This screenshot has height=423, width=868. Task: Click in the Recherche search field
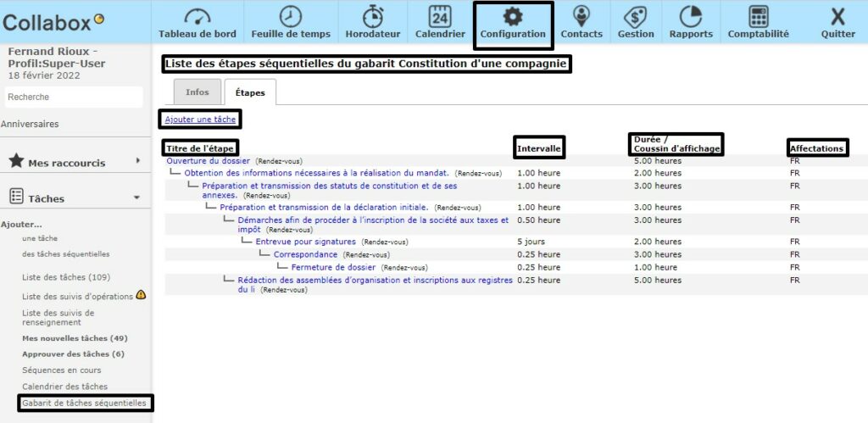[71, 97]
